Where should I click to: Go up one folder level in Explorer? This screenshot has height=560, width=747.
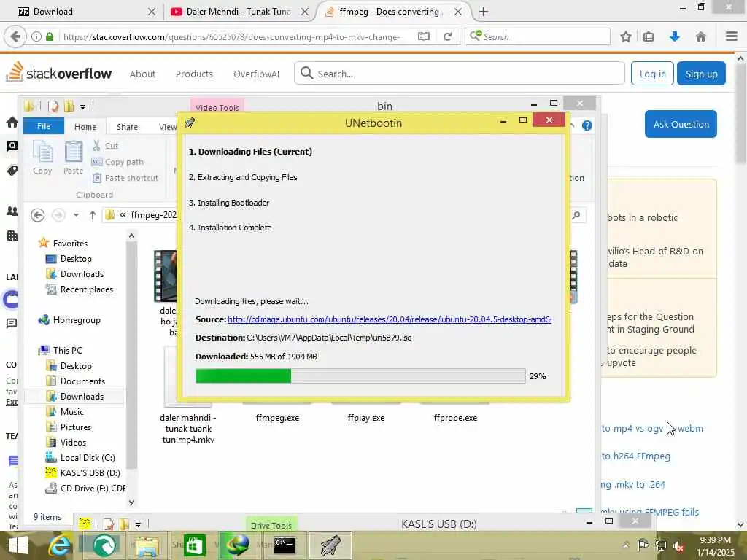(x=93, y=215)
